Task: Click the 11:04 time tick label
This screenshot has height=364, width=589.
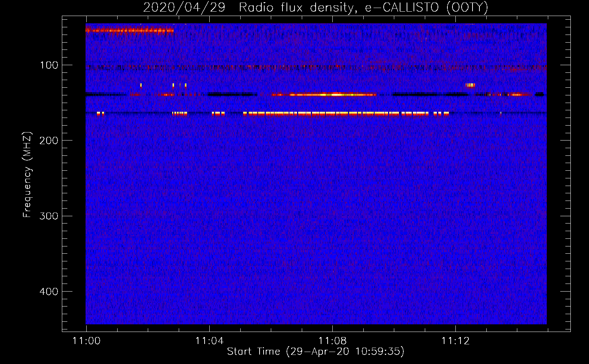Action: click(209, 341)
